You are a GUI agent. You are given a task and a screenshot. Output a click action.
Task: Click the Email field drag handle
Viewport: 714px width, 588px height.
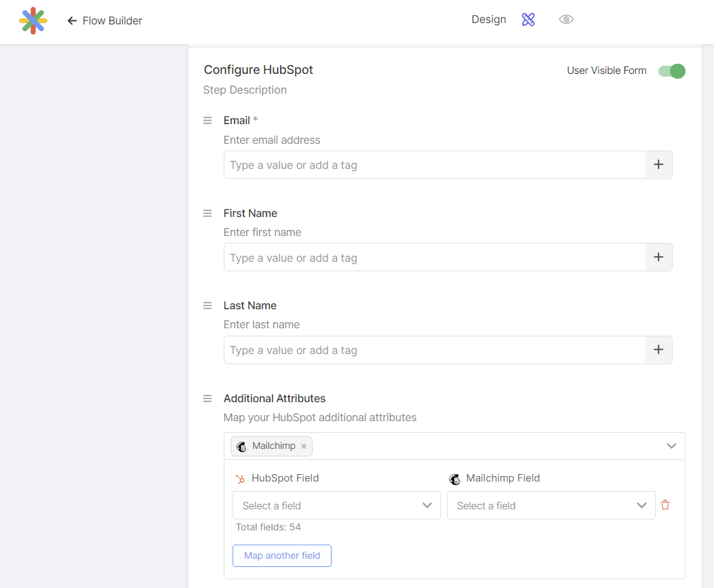[x=207, y=121]
